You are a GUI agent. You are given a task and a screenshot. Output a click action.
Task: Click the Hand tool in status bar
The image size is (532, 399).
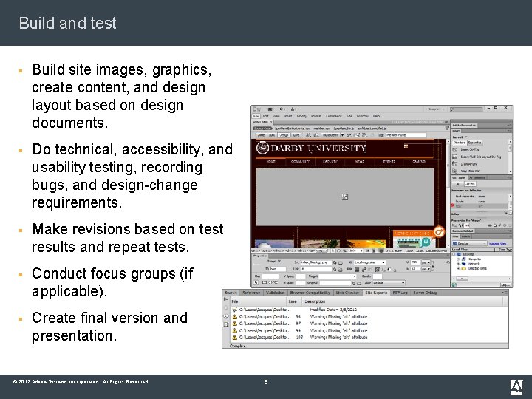pyautogui.click(x=338, y=250)
